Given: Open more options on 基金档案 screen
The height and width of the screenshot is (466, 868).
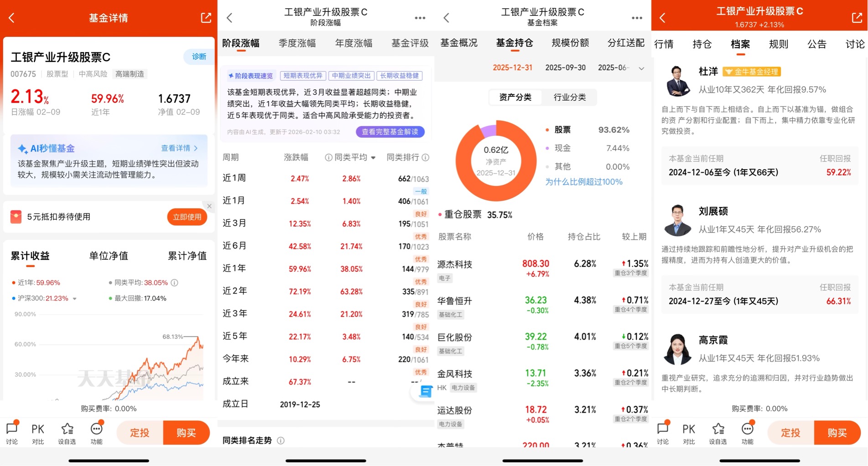Looking at the screenshot, I should pyautogui.click(x=637, y=18).
